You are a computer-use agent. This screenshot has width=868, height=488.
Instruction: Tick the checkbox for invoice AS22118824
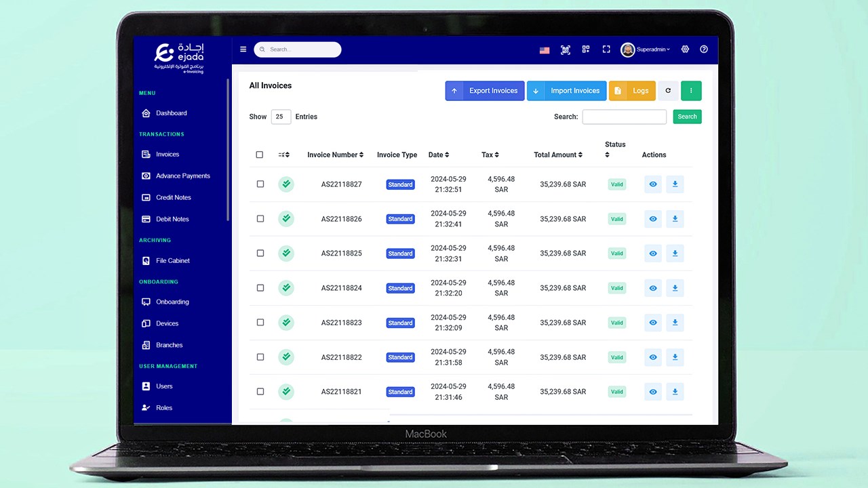pyautogui.click(x=260, y=287)
